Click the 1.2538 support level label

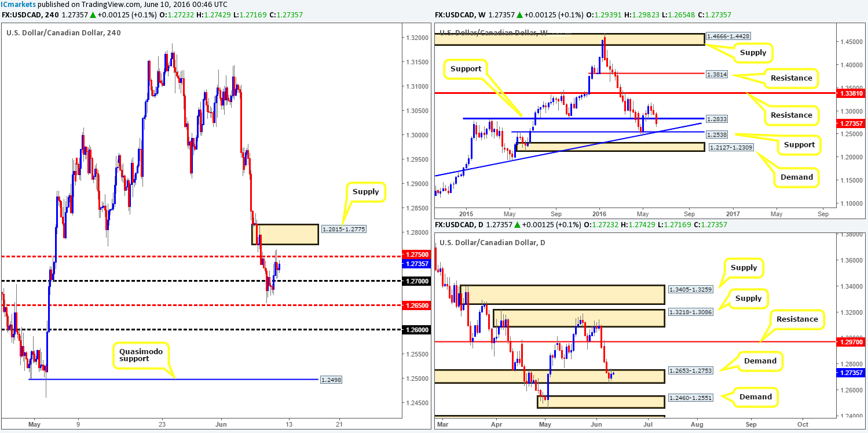coord(717,134)
